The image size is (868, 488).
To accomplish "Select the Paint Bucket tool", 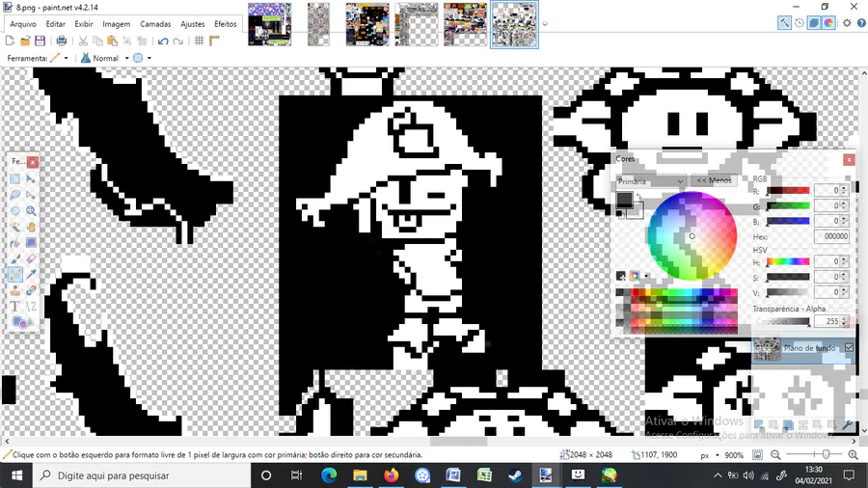I will pos(14,243).
